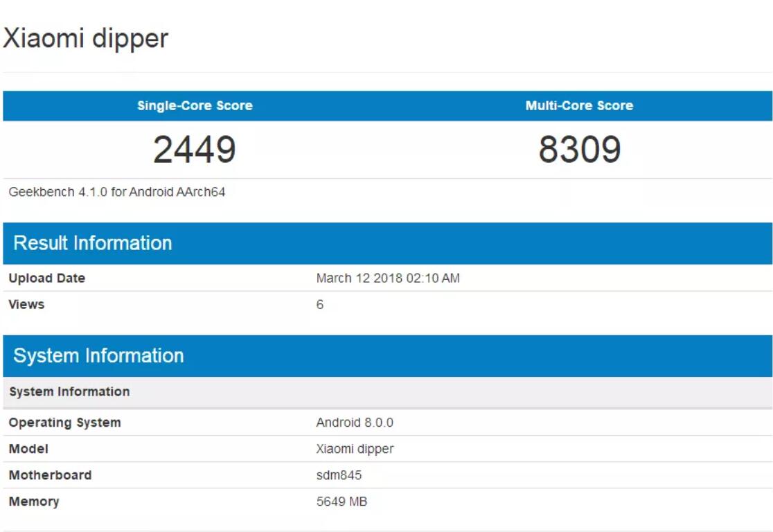Select the 'Model' label
The image size is (773, 532).
click(28, 449)
